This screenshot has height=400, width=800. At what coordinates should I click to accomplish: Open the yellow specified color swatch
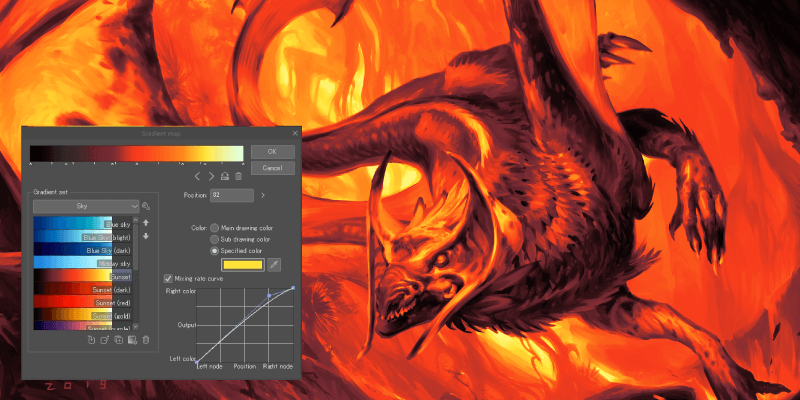243,265
